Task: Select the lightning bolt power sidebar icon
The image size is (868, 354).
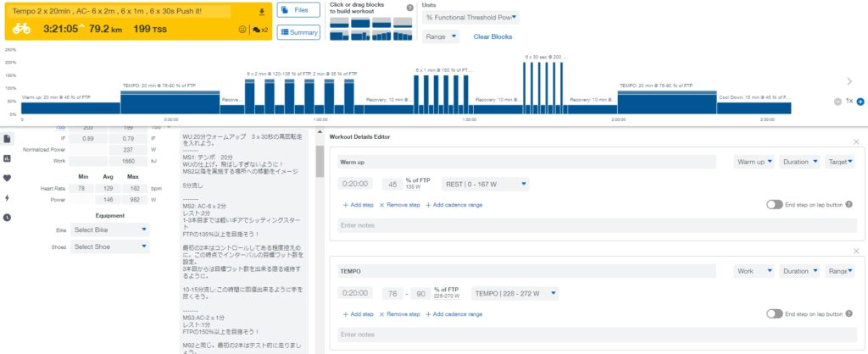Action: (x=8, y=197)
